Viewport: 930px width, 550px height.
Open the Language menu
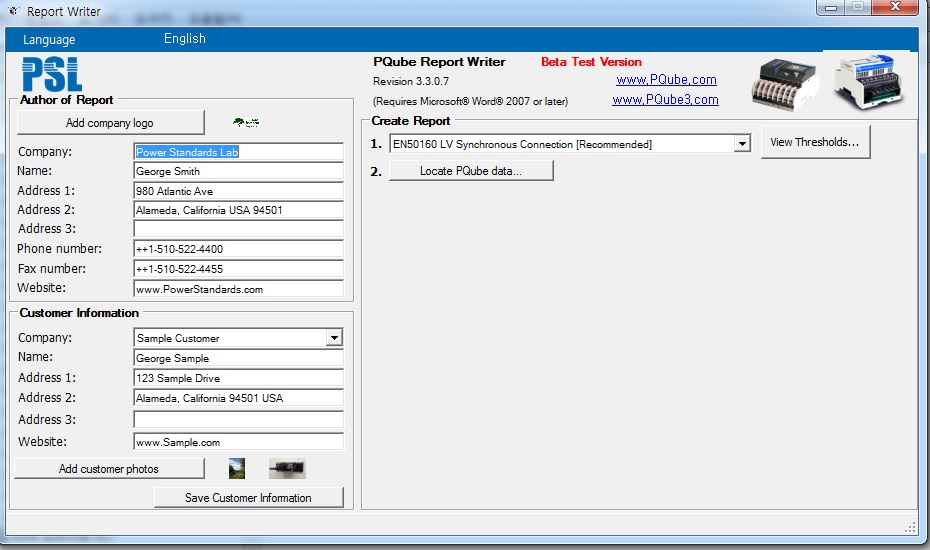pyautogui.click(x=49, y=40)
